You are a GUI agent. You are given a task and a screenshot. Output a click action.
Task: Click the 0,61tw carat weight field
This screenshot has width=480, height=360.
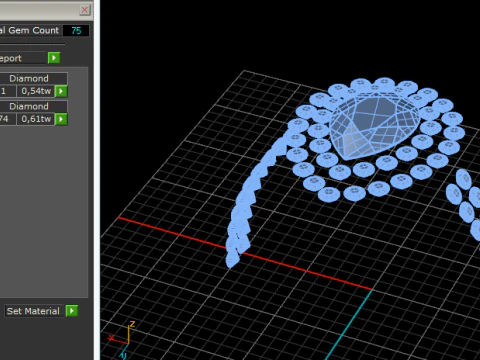(36, 119)
